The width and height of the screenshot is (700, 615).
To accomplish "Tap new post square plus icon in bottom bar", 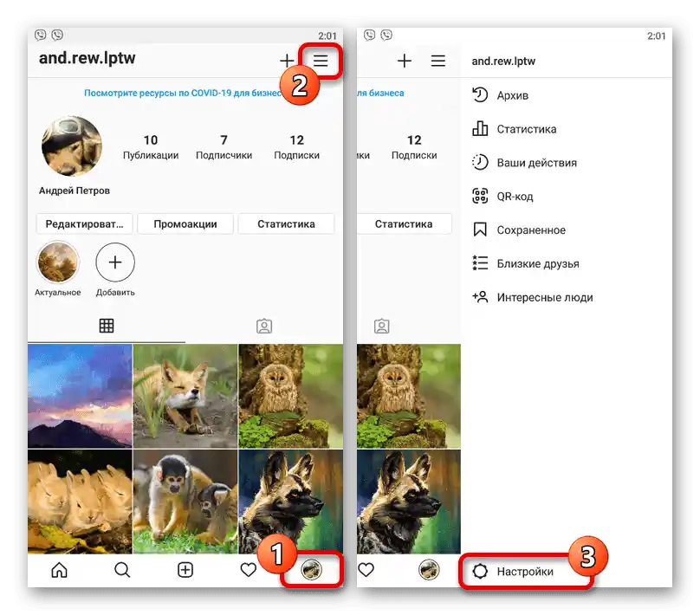I will pyautogui.click(x=185, y=569).
